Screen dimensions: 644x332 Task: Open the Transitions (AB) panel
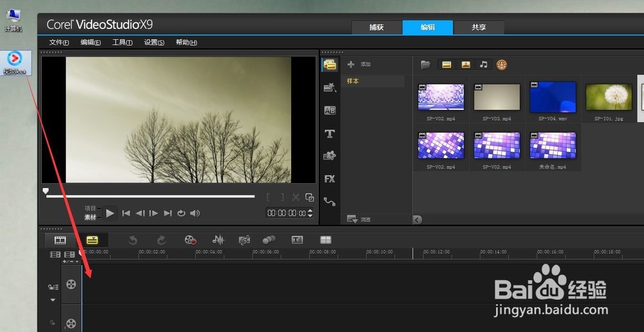click(330, 111)
